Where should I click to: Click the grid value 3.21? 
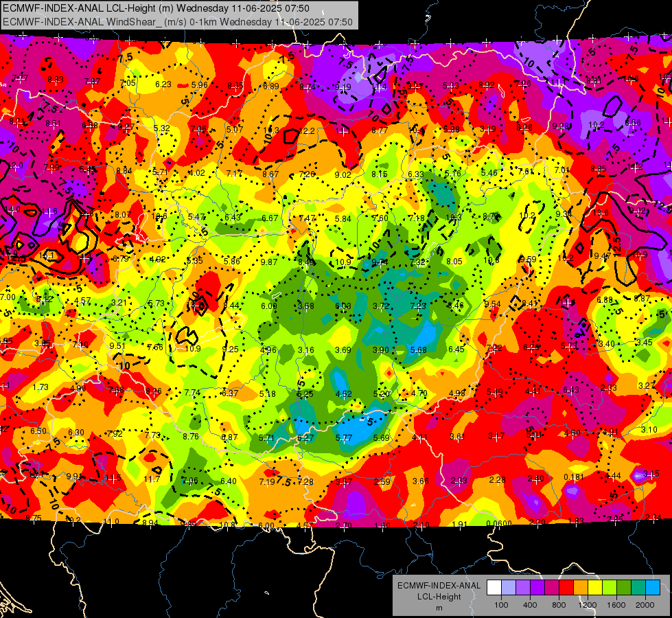pyautogui.click(x=119, y=303)
